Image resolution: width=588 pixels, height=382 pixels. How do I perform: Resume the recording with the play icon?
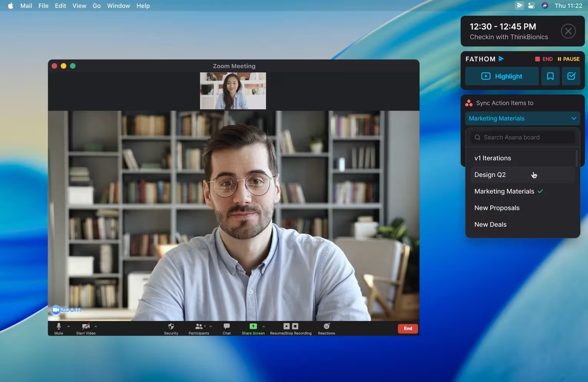286,326
